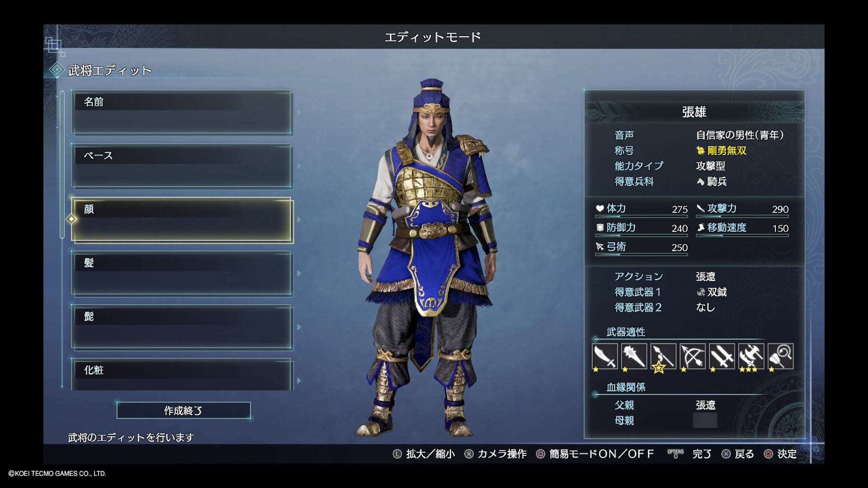Select the club weapon aptitude icon

point(634,357)
